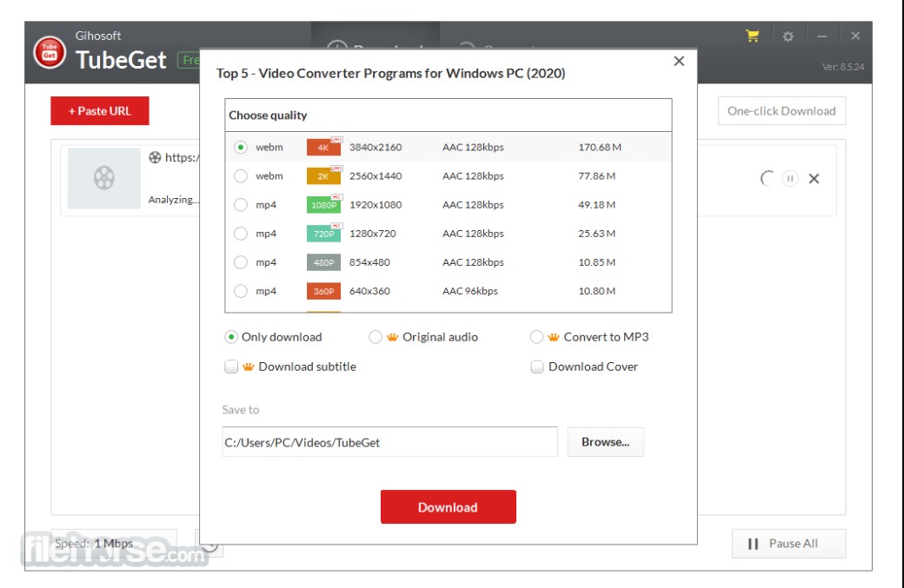904x588 pixels.
Task: Click the Pause All button
Action: click(x=788, y=543)
